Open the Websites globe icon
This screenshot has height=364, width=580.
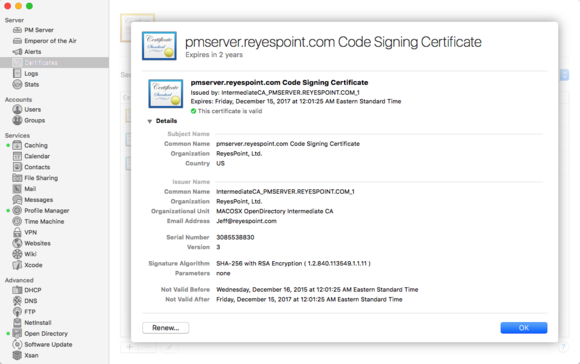tap(17, 243)
